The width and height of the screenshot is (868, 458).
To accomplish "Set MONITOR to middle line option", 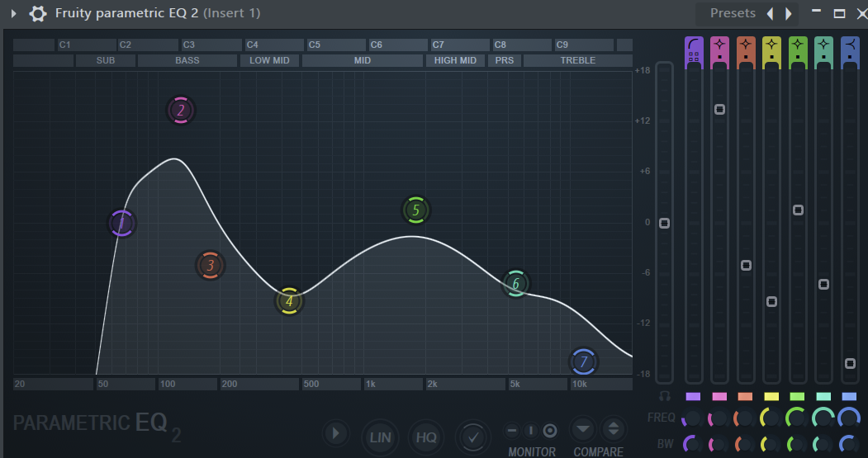I will pos(531,430).
